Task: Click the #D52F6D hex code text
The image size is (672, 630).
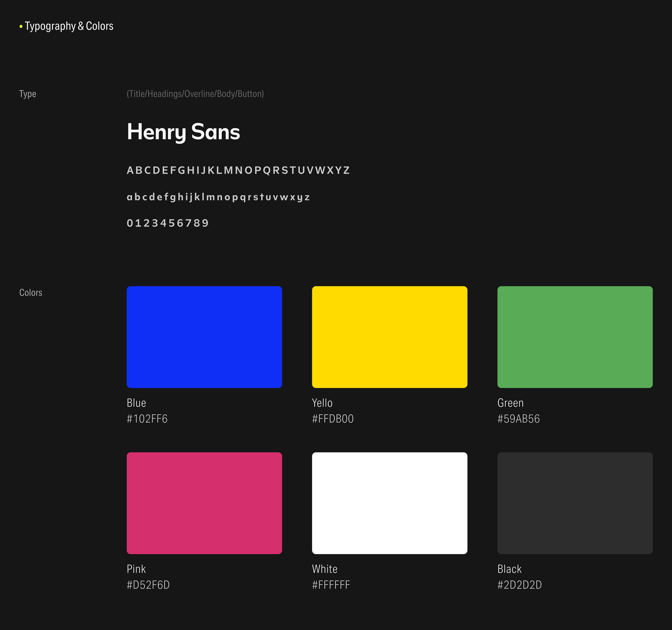Action: point(148,585)
